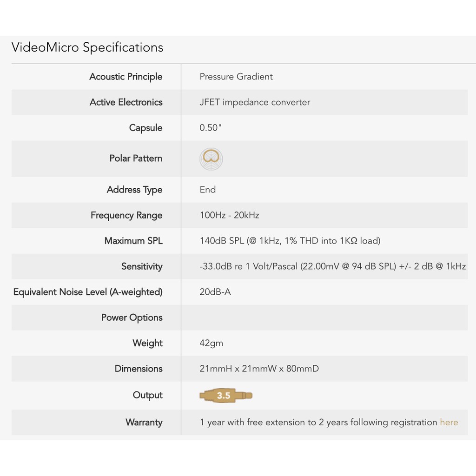Image resolution: width=476 pixels, height=476 pixels.
Task: Select the Polar Pattern label
Action: [x=136, y=159]
